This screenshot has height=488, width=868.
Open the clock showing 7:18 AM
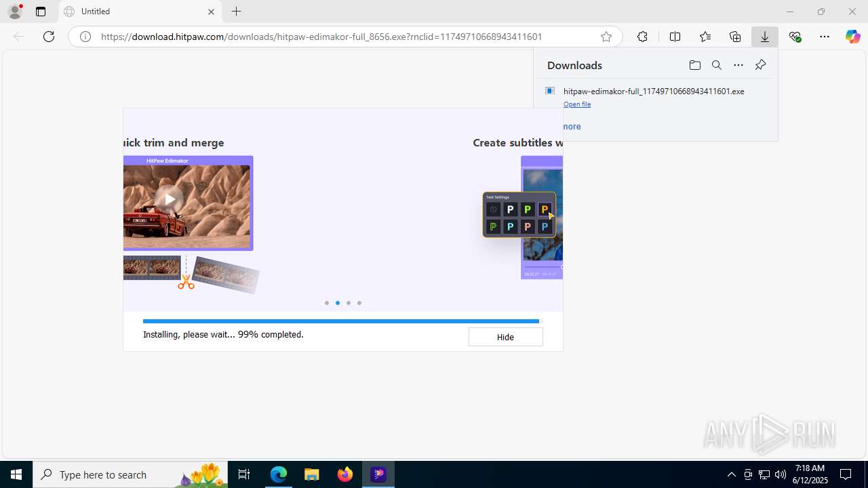810,474
